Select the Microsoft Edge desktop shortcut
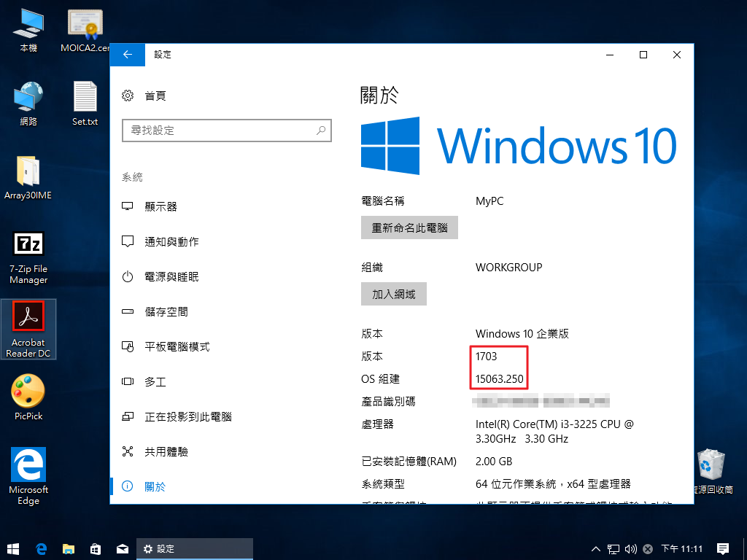This screenshot has width=747, height=560. click(28, 476)
